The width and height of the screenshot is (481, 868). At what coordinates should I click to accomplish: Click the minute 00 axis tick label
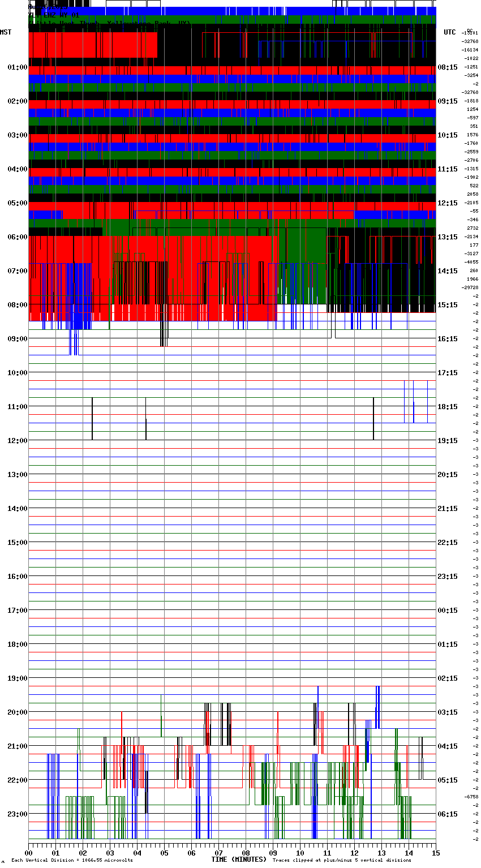[x=28, y=853]
